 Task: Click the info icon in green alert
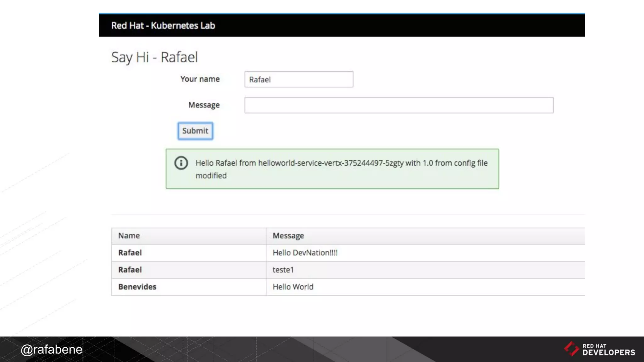(181, 163)
